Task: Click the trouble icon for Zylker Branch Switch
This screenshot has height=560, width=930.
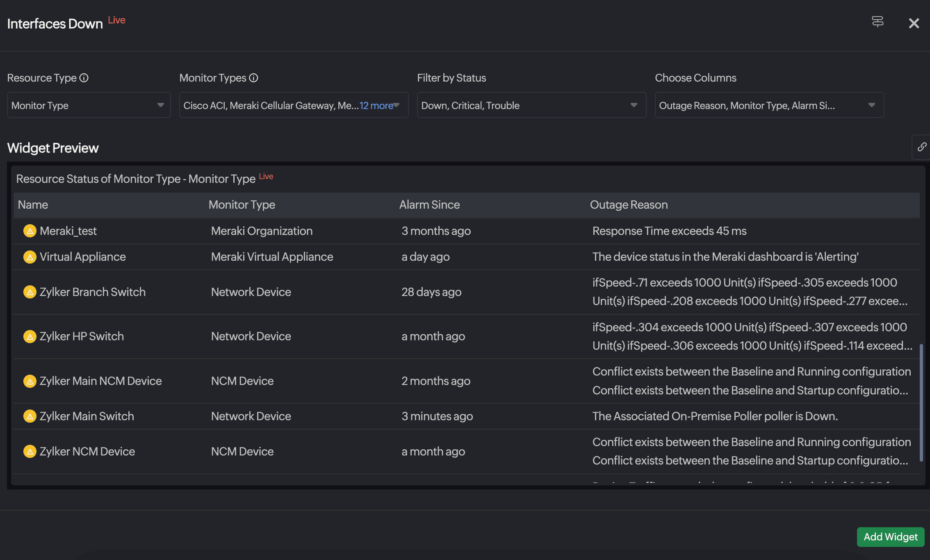Action: (x=30, y=292)
